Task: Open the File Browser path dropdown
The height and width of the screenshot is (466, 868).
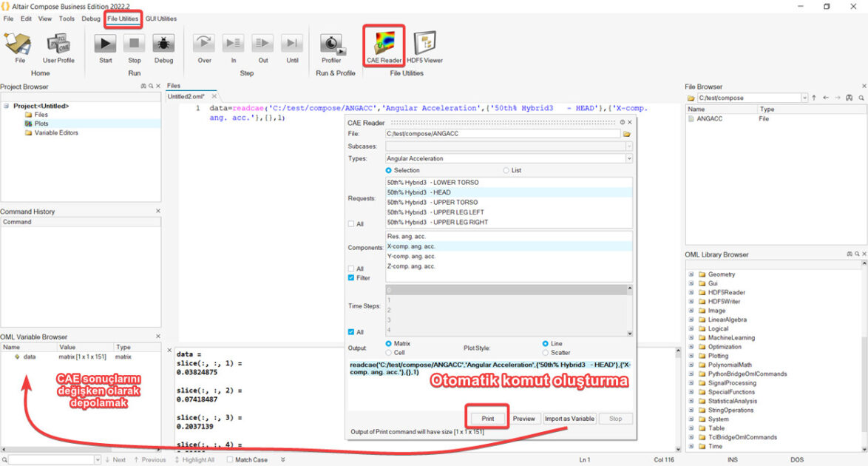Action: (804, 98)
